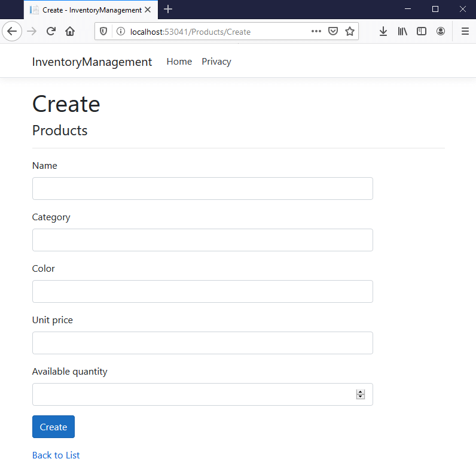Focus the Unit price text box

202,343
